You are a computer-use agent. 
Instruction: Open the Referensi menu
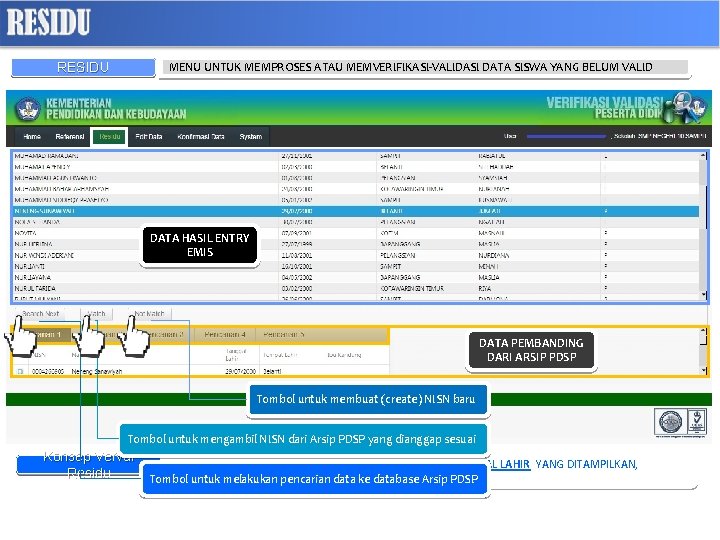click(70, 137)
